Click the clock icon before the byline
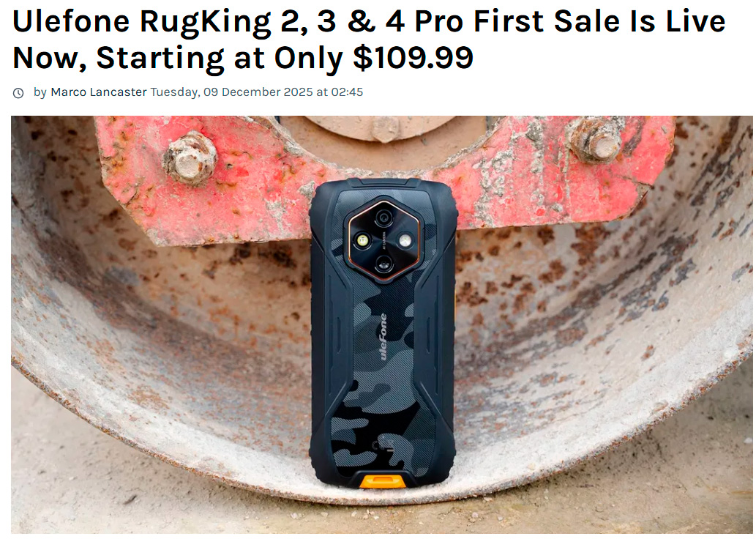756x539 pixels. click(18, 93)
